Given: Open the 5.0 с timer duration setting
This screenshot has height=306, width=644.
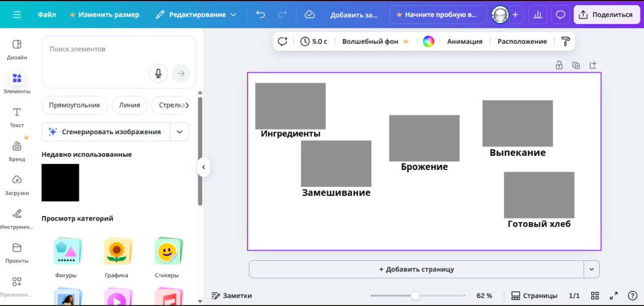Looking at the screenshot, I should click(x=314, y=41).
